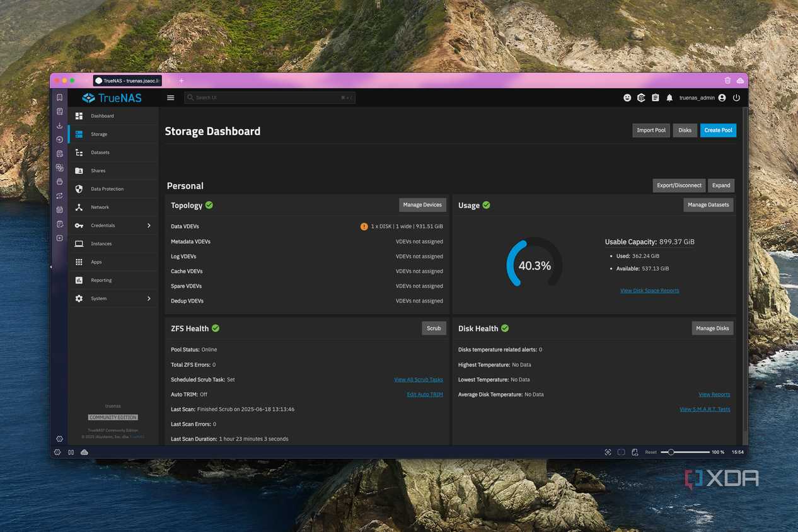Open the Dashboard page icon
The height and width of the screenshot is (532, 798).
tap(79, 116)
